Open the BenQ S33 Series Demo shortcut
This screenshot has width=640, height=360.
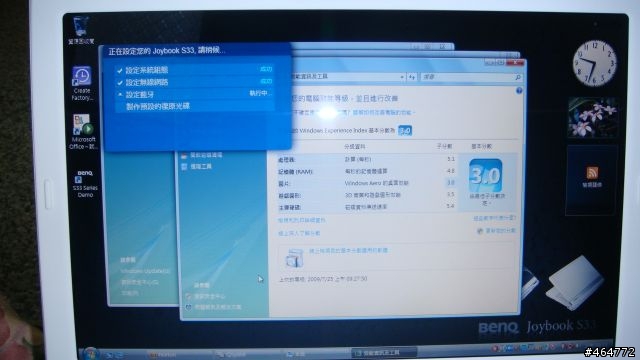(85, 184)
